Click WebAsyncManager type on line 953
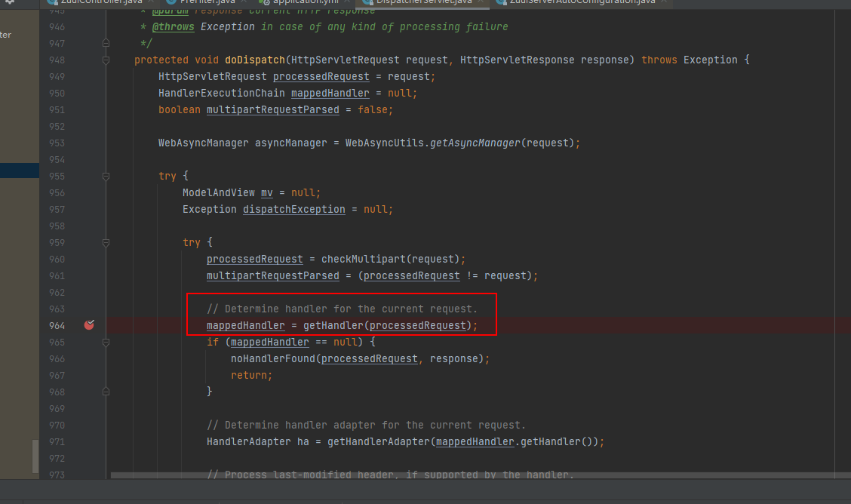 203,143
